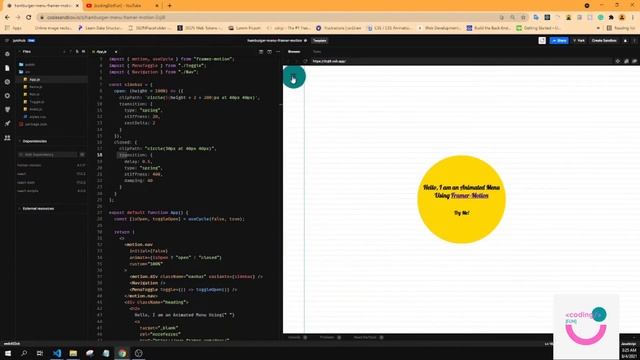The width and height of the screenshot is (640, 360).
Task: Follow the Framer Motion link in preview
Action: pos(469,196)
